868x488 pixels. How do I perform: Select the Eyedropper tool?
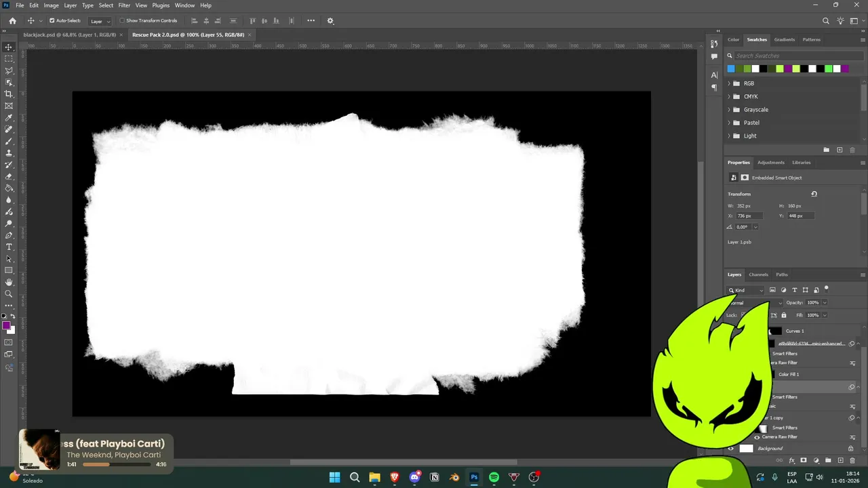9,118
